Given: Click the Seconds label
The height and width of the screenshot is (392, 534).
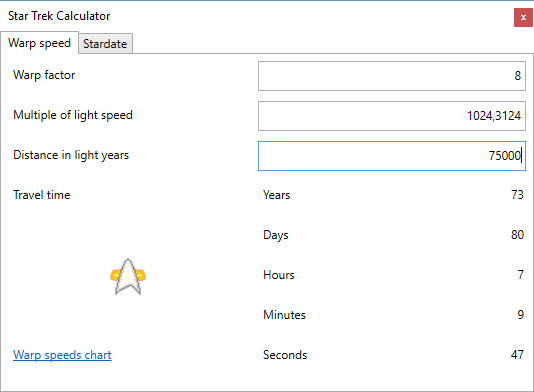Looking at the screenshot, I should (285, 355).
